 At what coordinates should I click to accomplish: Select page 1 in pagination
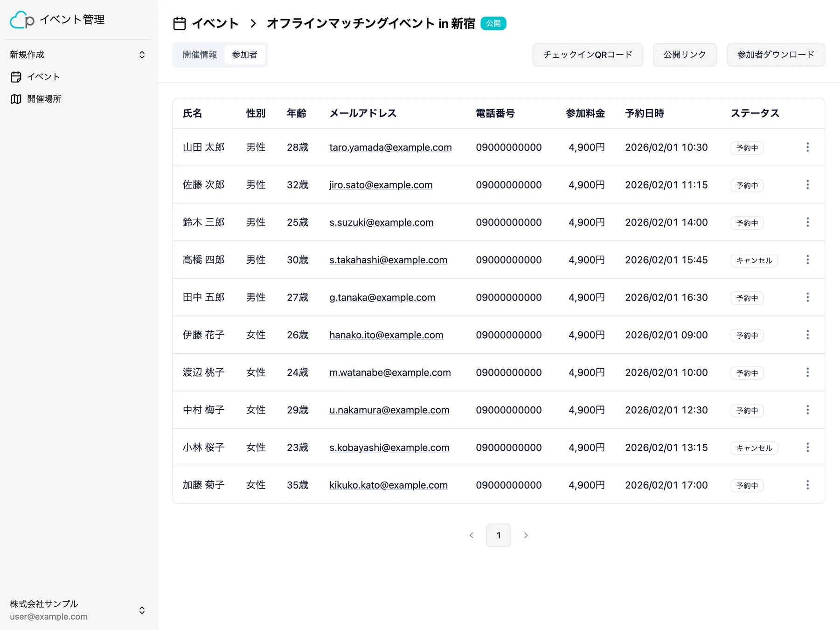pos(499,535)
